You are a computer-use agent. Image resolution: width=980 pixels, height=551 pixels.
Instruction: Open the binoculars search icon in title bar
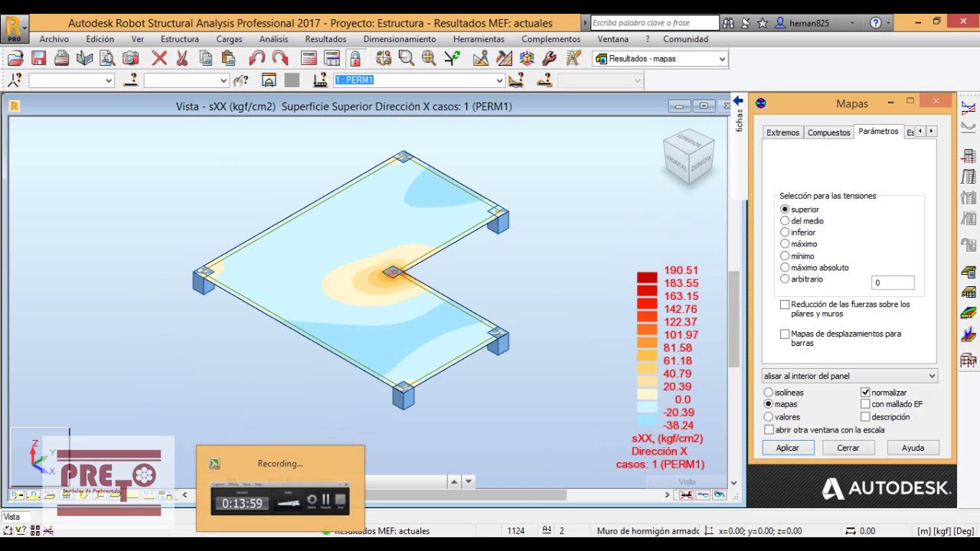tap(728, 23)
